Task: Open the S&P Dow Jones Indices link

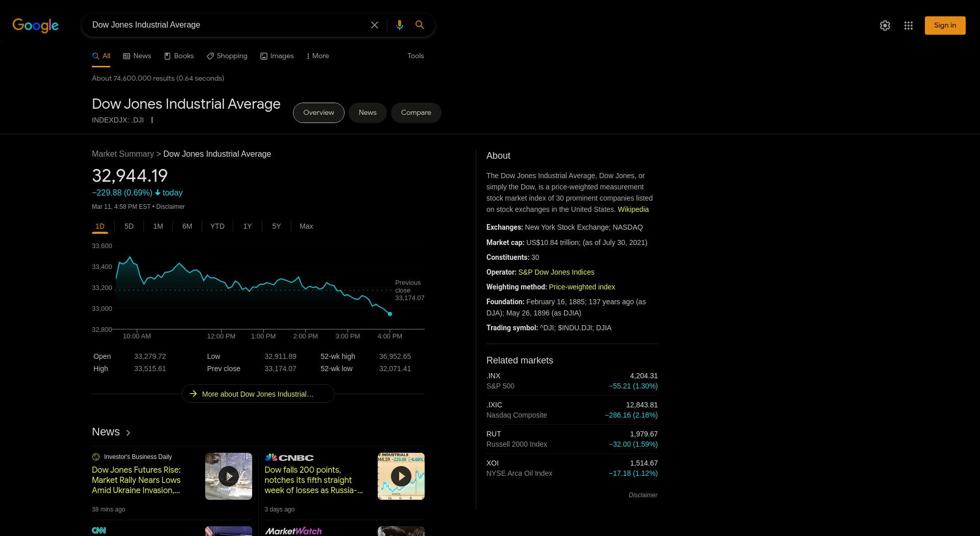Action: pyautogui.click(x=556, y=272)
